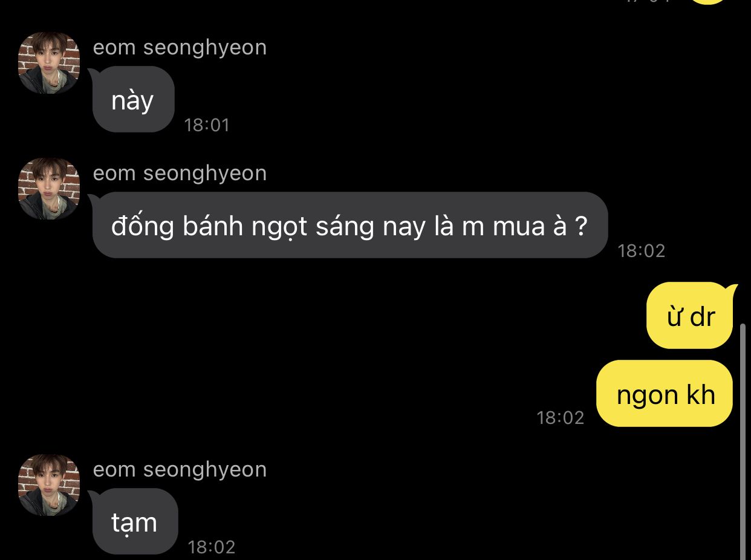Select the "đống bánh ngọt sáng nay" message bubble
The width and height of the screenshot is (751, 560).
coord(349,226)
